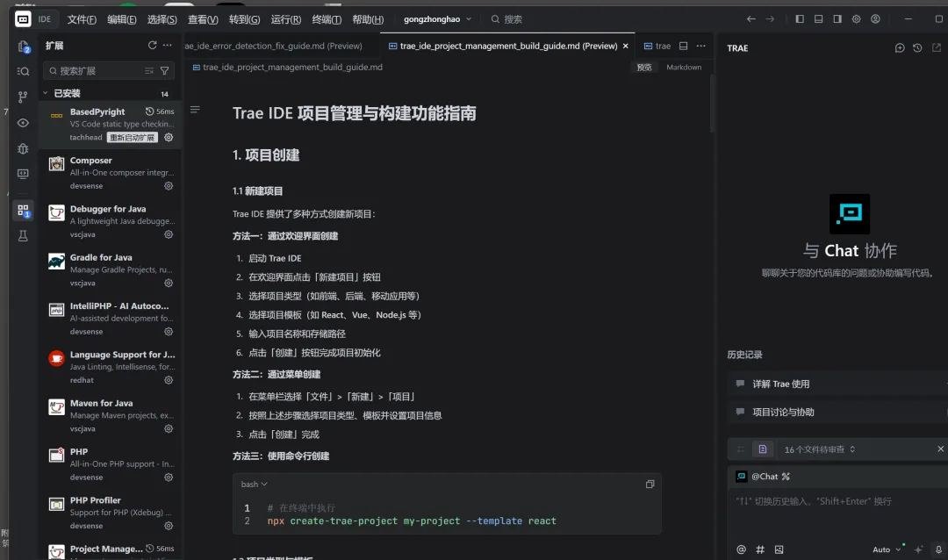
Task: Toggle the primary left sidebar
Action: tap(800, 19)
